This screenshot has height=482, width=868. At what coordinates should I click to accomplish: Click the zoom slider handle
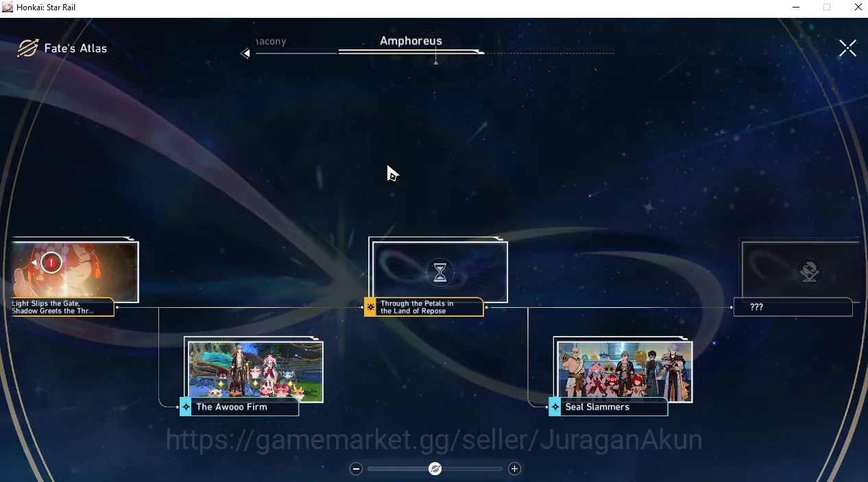pos(435,469)
